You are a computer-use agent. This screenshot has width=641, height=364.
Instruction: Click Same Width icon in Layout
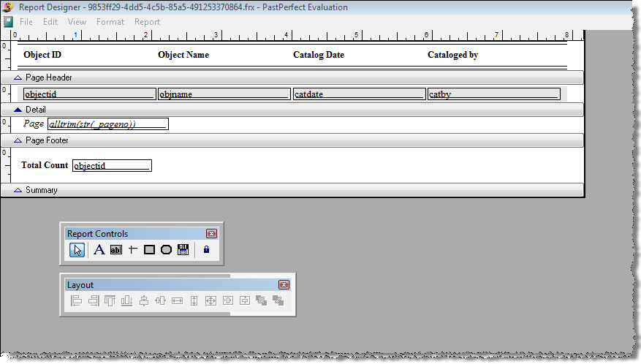click(x=177, y=301)
